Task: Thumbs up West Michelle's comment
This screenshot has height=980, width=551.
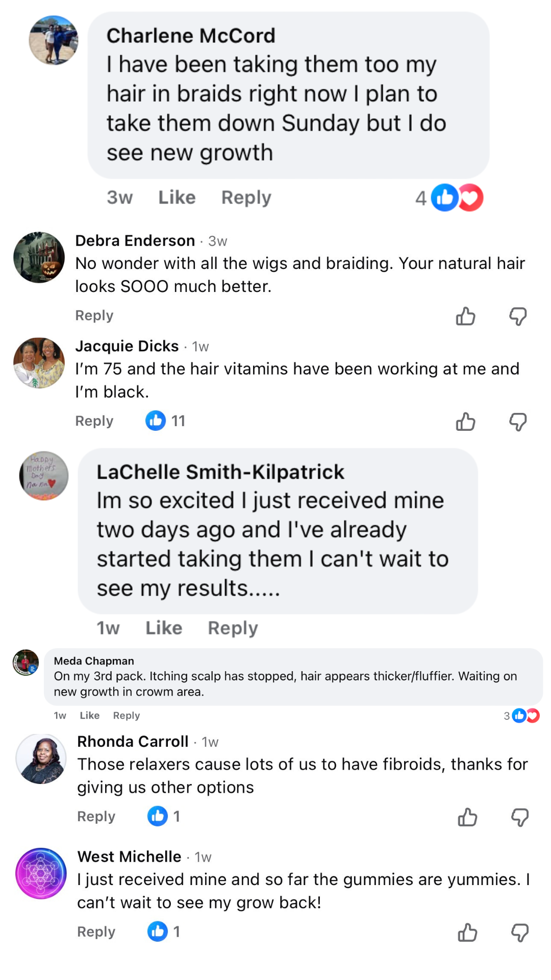Action: (467, 933)
